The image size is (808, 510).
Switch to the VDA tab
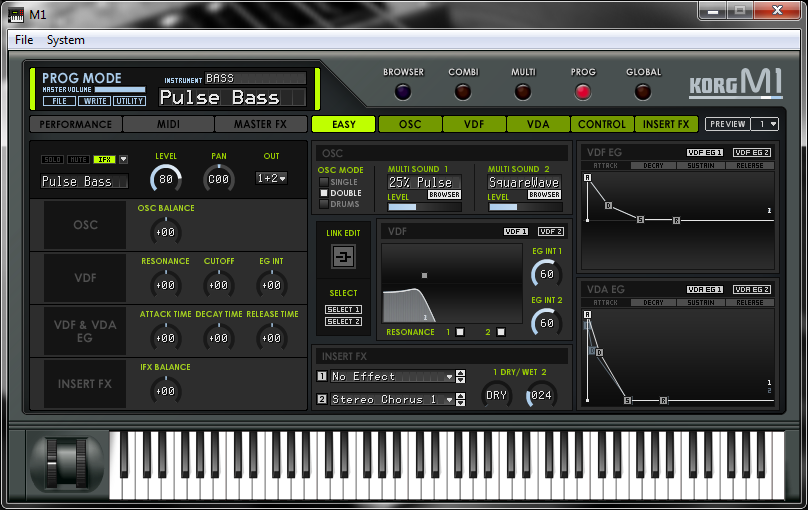click(x=538, y=124)
